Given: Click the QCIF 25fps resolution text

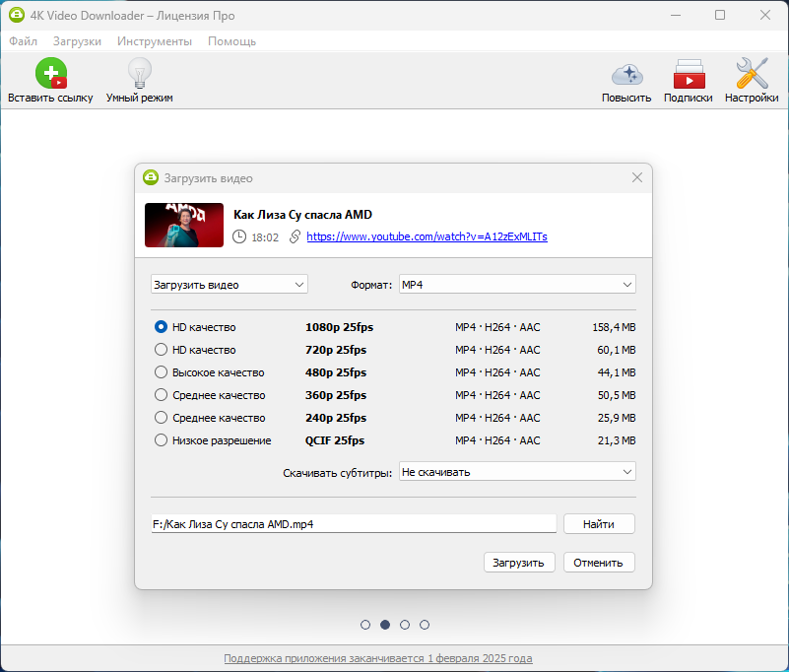Looking at the screenshot, I should [x=335, y=440].
